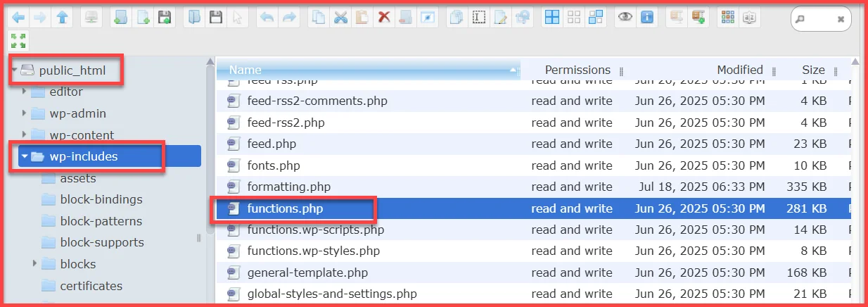Viewport: 868px width, 307px height.
Task: Click the invert selection icon
Action: point(596,17)
